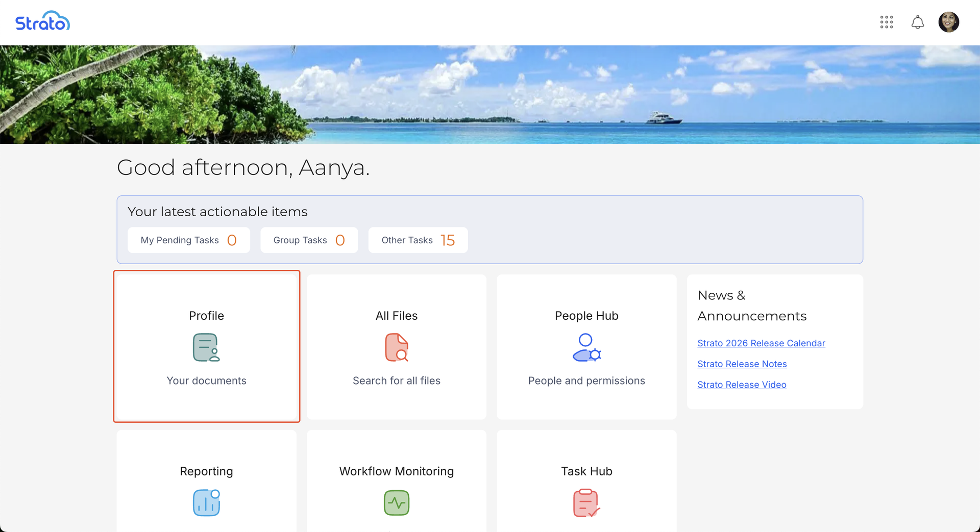Open Strato Release Video link
Image resolution: width=980 pixels, height=532 pixels.
[x=742, y=385]
